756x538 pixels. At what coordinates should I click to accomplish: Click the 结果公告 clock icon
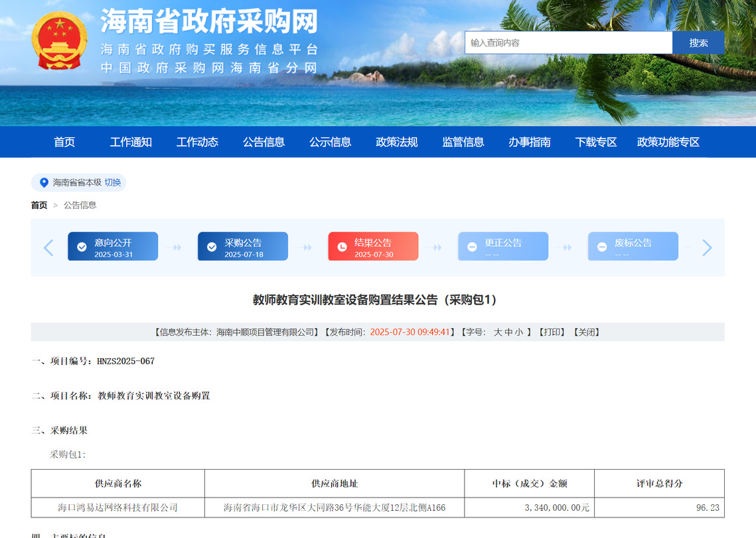342,247
